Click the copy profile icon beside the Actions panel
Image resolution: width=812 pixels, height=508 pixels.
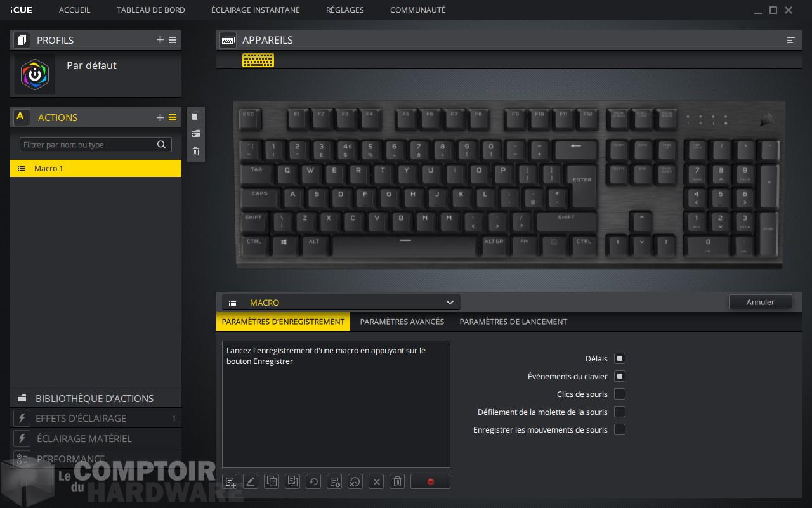195,115
